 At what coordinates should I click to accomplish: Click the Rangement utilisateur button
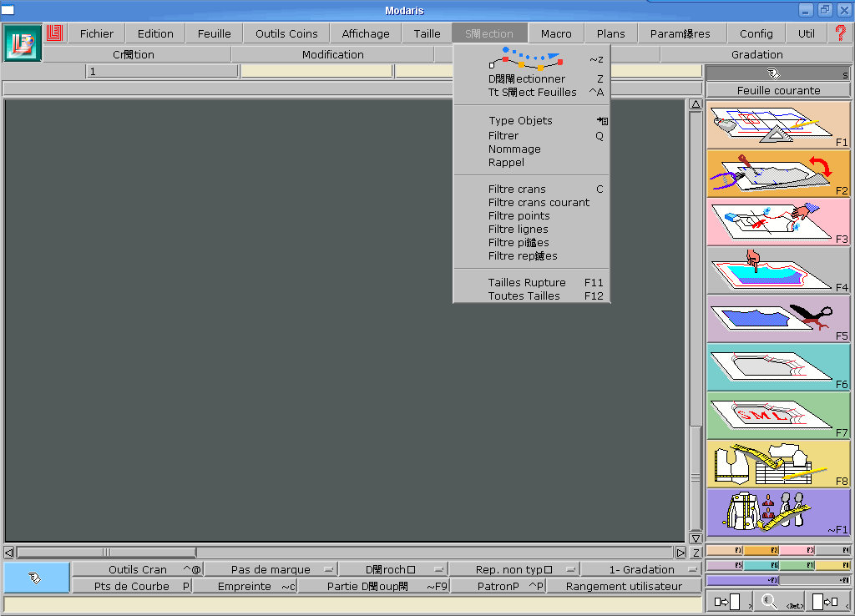(x=624, y=586)
